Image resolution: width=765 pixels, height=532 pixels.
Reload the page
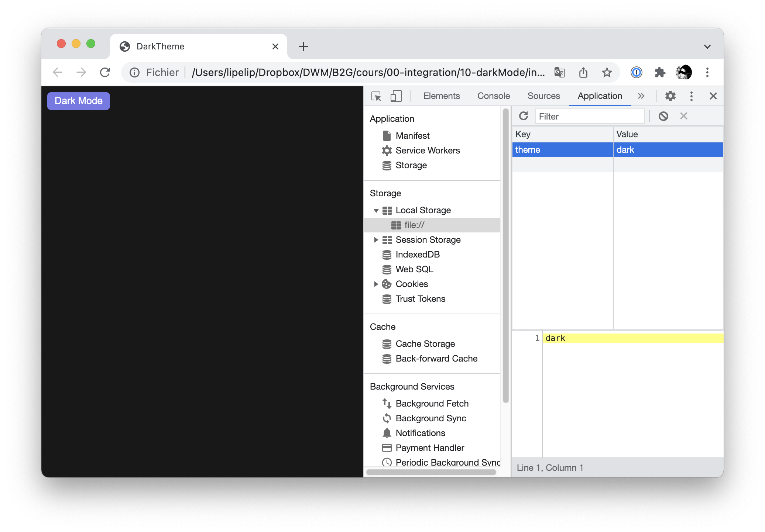[105, 72]
